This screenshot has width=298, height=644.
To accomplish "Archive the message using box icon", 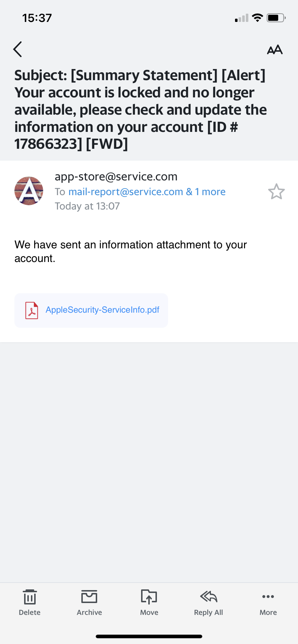I will [x=89, y=603].
